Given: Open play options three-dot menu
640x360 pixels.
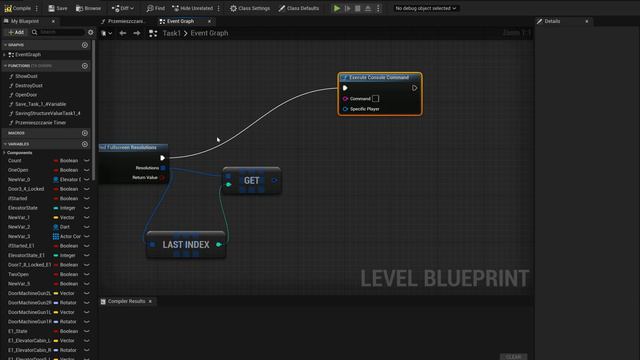Looking at the screenshot, I should point(378,8).
